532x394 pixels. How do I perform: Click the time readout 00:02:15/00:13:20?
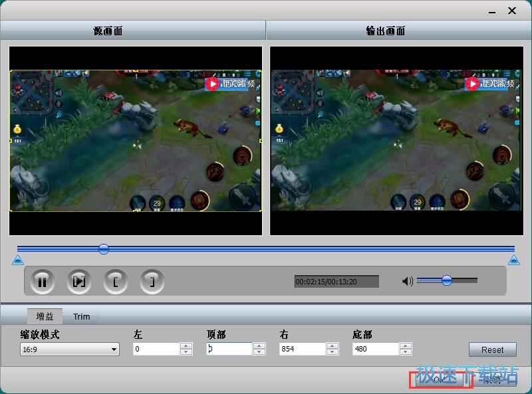[336, 282]
